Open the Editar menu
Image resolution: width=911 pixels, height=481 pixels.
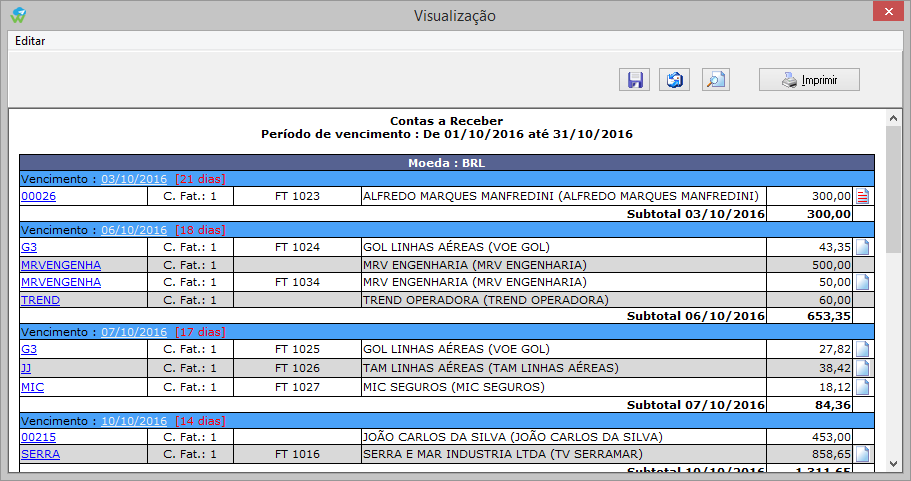30,41
